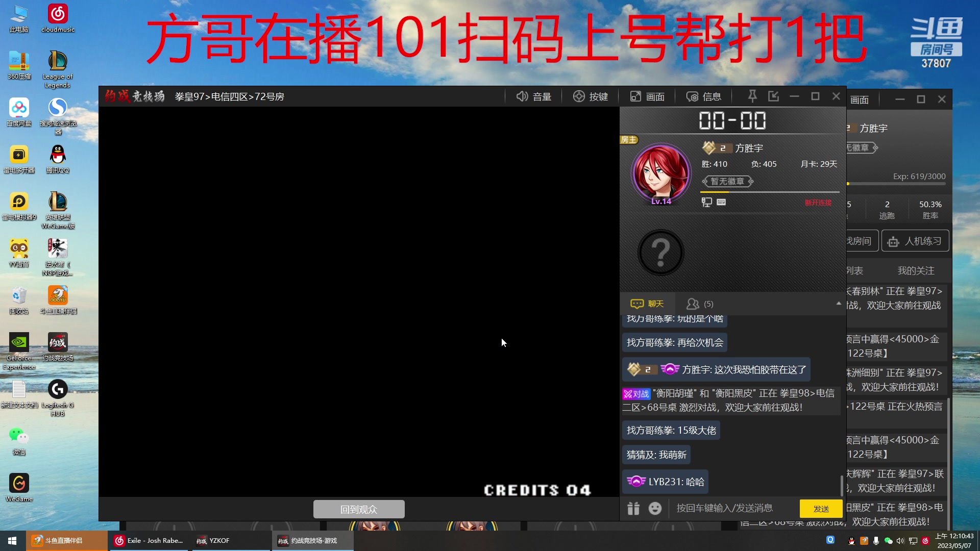Click the player experience progress bar
The width and height of the screenshot is (980, 551).
pos(770,192)
